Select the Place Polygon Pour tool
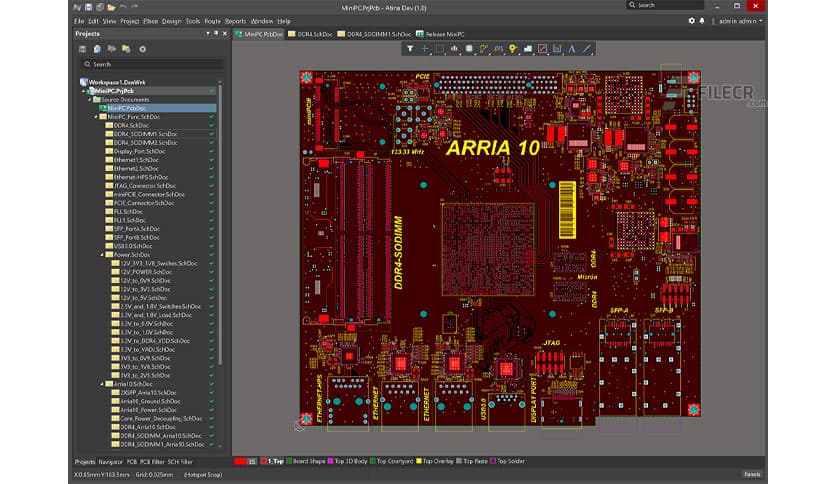836x484 pixels. pyautogui.click(x=528, y=49)
